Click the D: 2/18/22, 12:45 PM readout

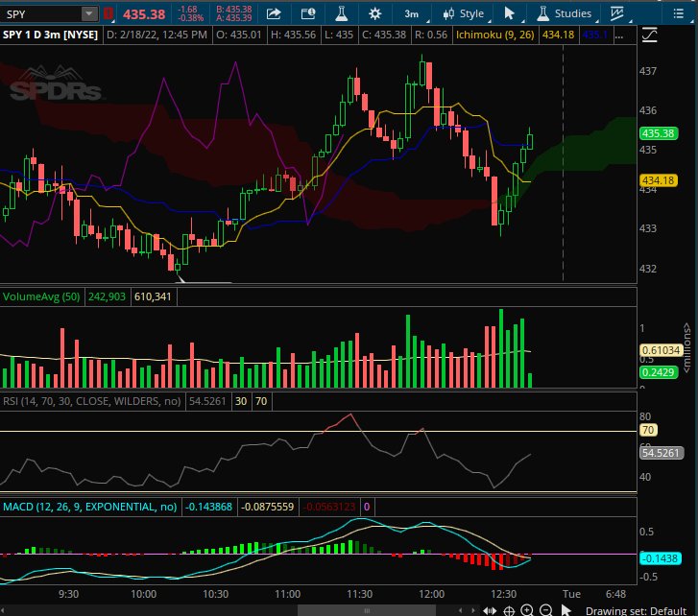156,35
